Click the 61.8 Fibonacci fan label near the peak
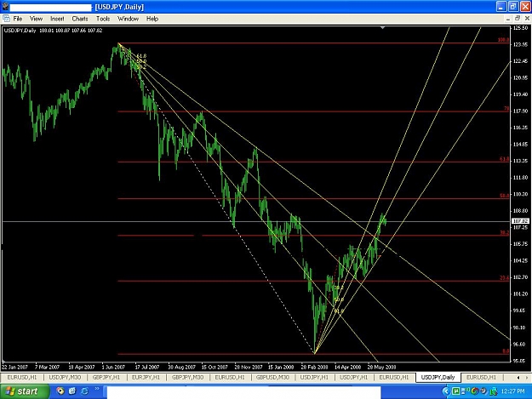The height and width of the screenshot is (399, 532). click(141, 56)
